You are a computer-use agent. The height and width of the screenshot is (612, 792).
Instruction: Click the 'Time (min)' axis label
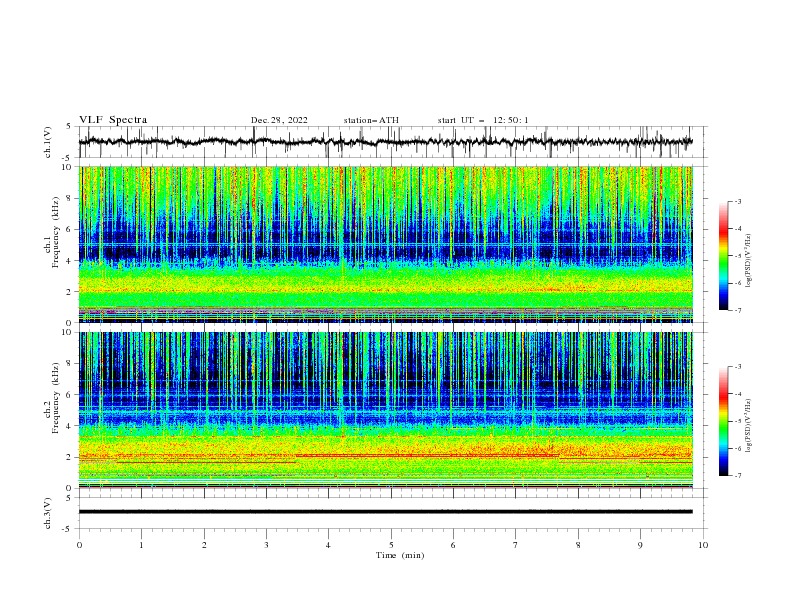(400, 555)
